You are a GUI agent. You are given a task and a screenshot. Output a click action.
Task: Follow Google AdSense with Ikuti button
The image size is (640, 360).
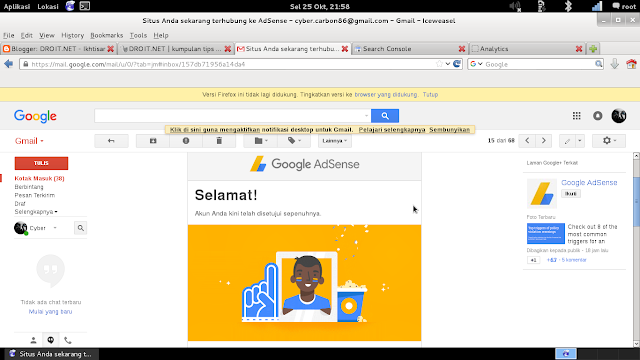(x=571, y=194)
